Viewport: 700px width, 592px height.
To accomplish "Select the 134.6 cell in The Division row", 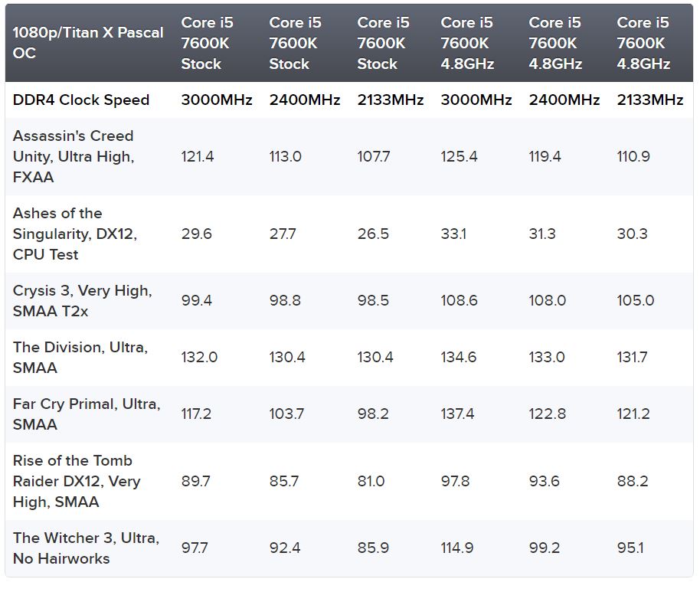I will click(459, 358).
